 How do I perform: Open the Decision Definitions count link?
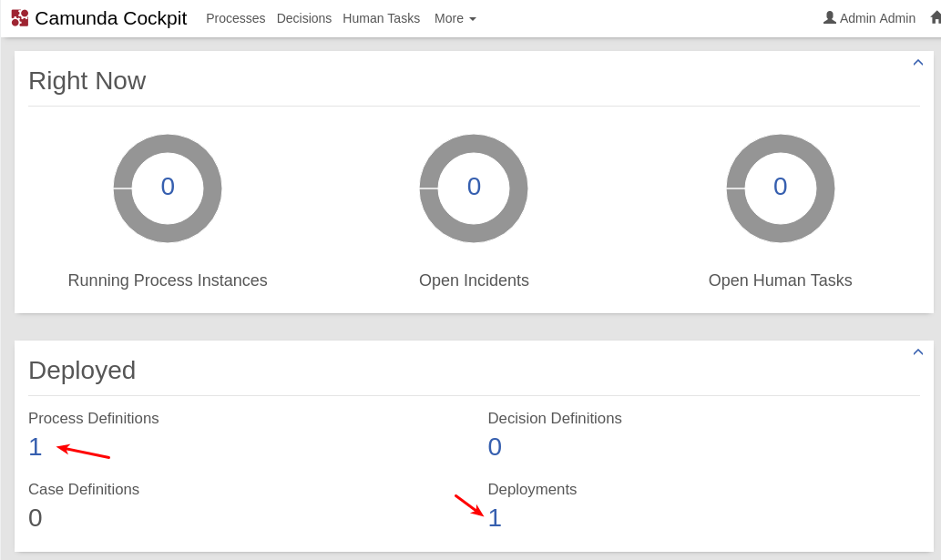click(495, 447)
